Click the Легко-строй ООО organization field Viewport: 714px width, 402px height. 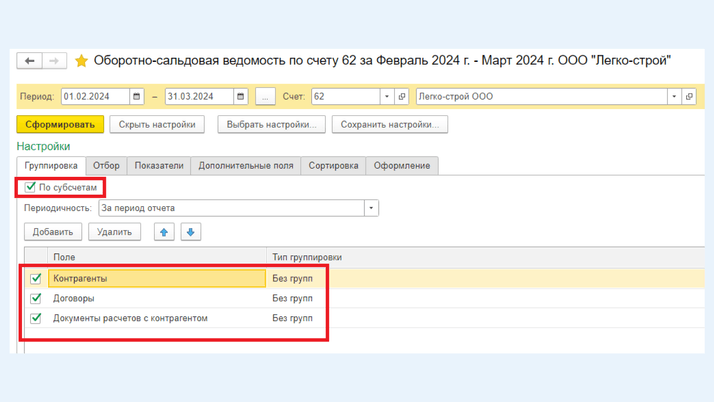click(542, 97)
